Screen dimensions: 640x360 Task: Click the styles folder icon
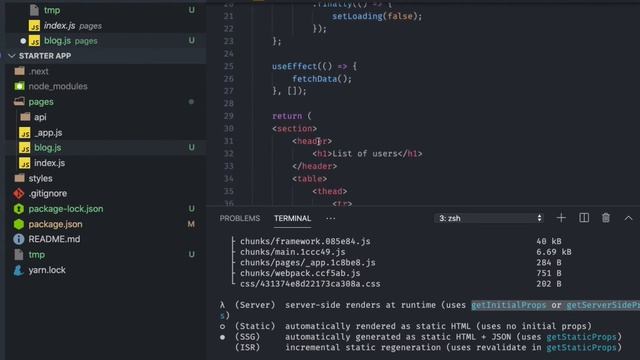tap(19, 178)
